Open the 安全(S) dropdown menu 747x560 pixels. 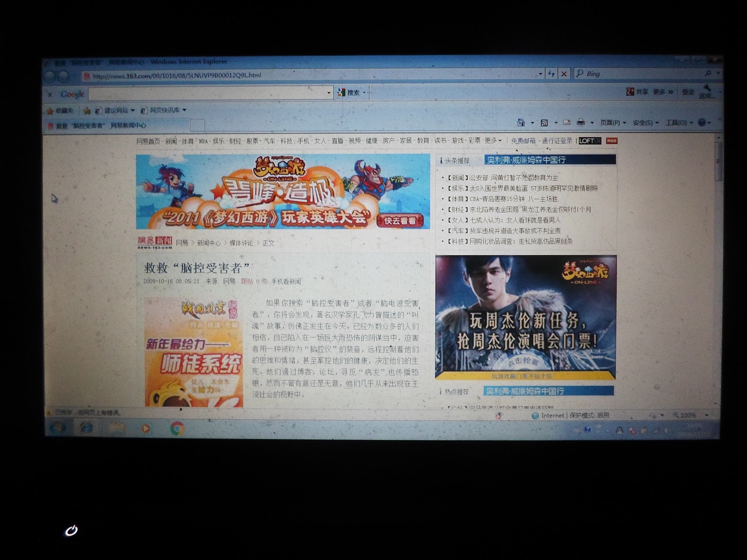(x=646, y=123)
